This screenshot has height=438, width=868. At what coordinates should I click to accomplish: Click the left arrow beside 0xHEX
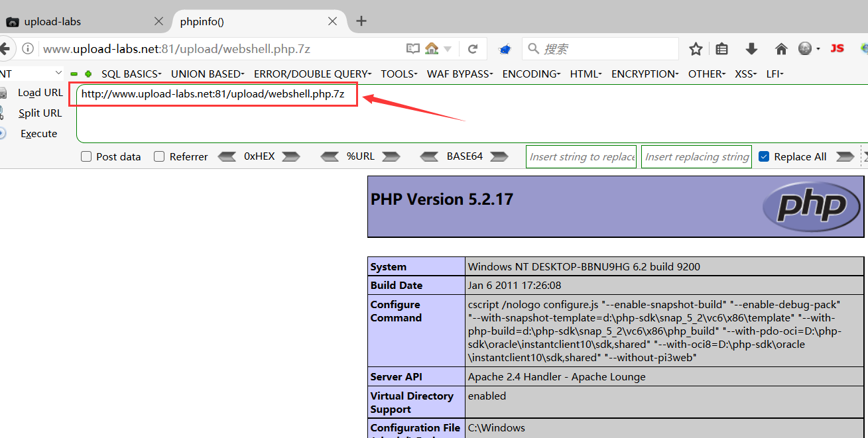tap(227, 156)
